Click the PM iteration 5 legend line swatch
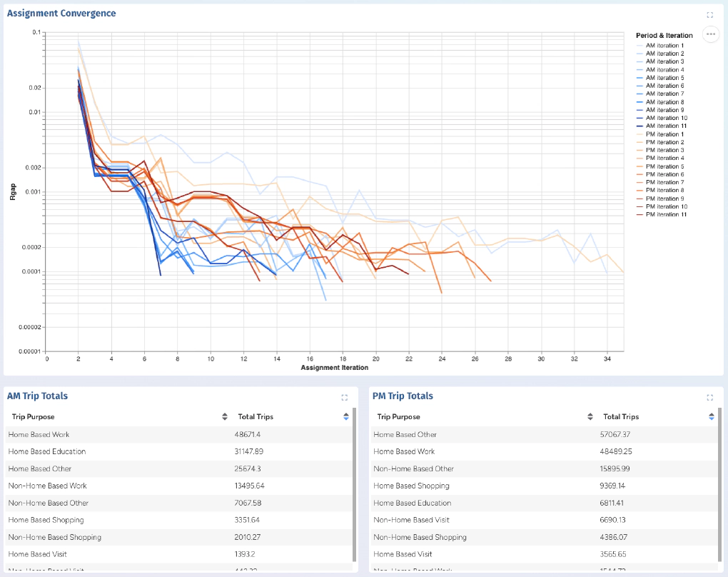 click(639, 166)
